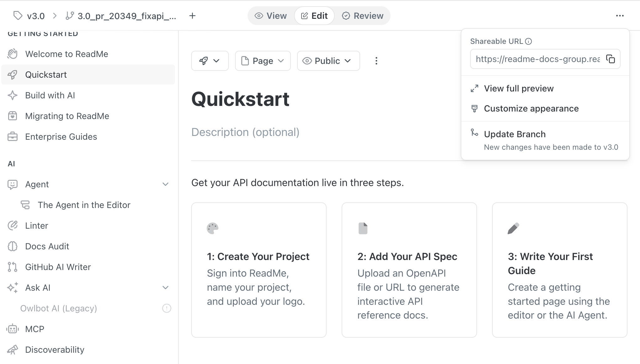Viewport: 640px width, 364px height.
Task: Click the palette icon in Create Your Project card
Action: click(212, 228)
